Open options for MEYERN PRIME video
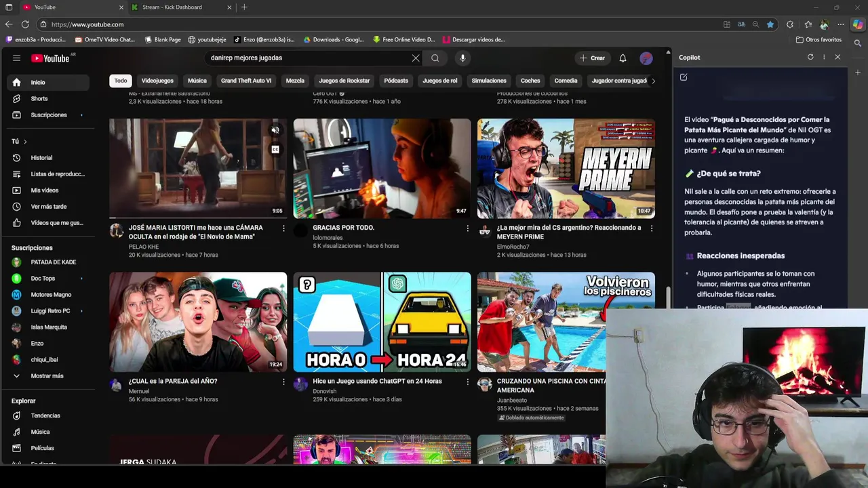The width and height of the screenshot is (868, 488). tap(652, 228)
